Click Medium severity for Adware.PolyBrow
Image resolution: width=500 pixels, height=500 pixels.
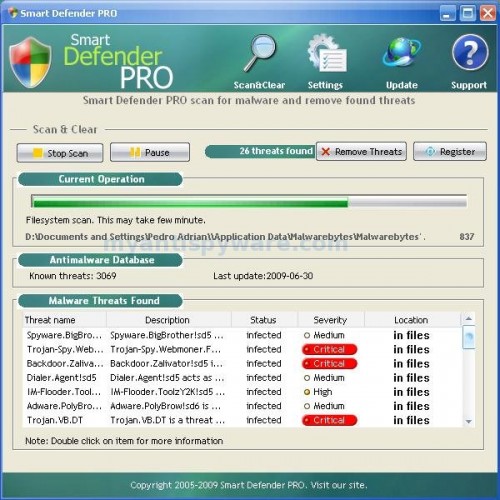click(x=324, y=406)
